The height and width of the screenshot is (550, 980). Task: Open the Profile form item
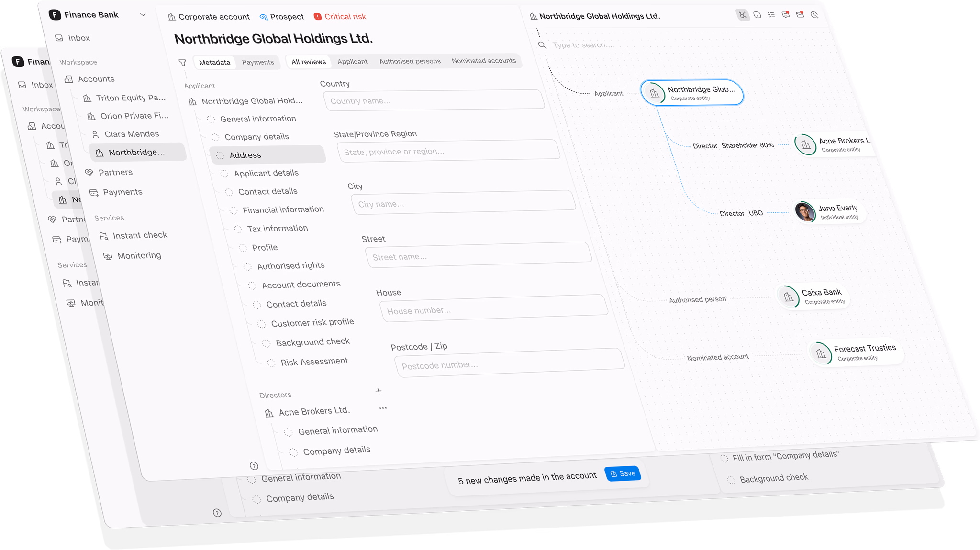coord(259,247)
